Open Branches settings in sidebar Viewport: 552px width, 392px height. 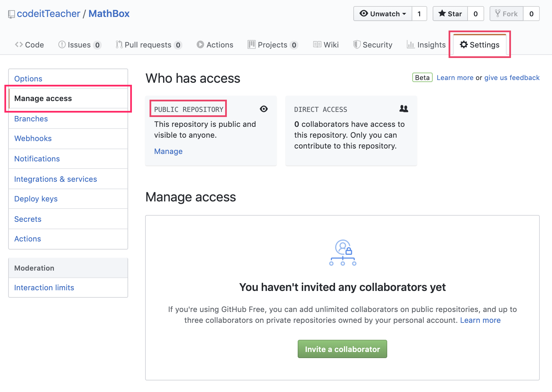tap(68, 119)
